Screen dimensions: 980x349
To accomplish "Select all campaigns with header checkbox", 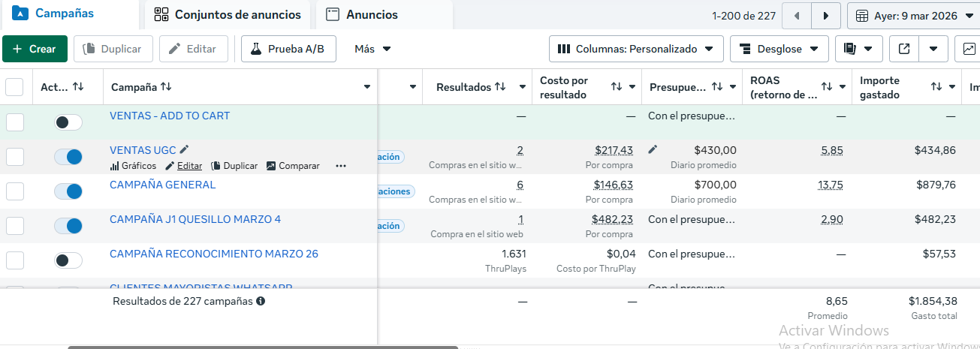I will click(15, 87).
